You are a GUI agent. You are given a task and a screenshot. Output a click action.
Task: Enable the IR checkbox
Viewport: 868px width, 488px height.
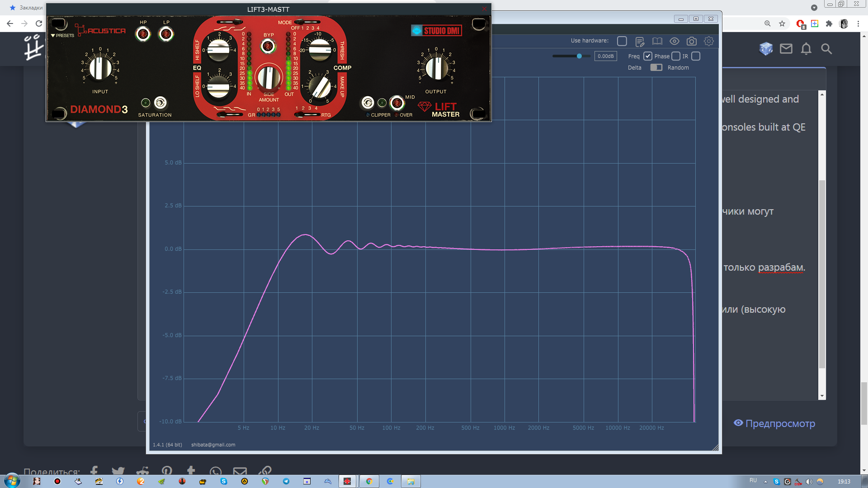(696, 56)
